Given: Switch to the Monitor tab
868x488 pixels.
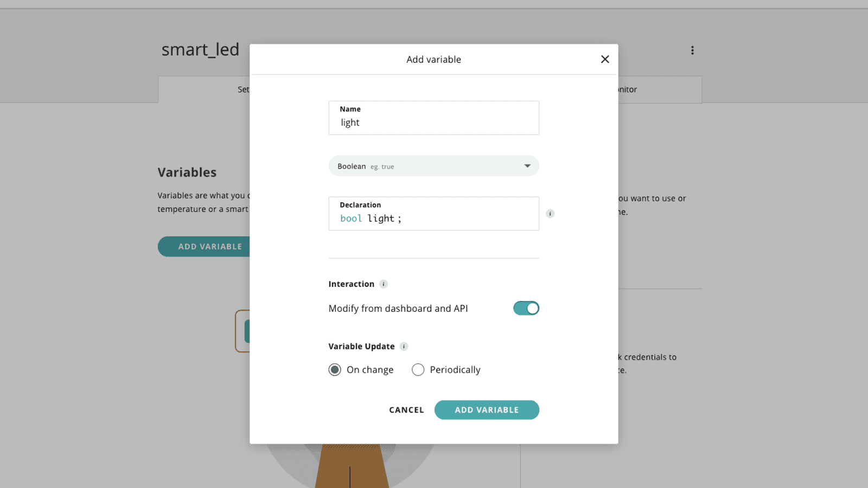Looking at the screenshot, I should [x=622, y=89].
